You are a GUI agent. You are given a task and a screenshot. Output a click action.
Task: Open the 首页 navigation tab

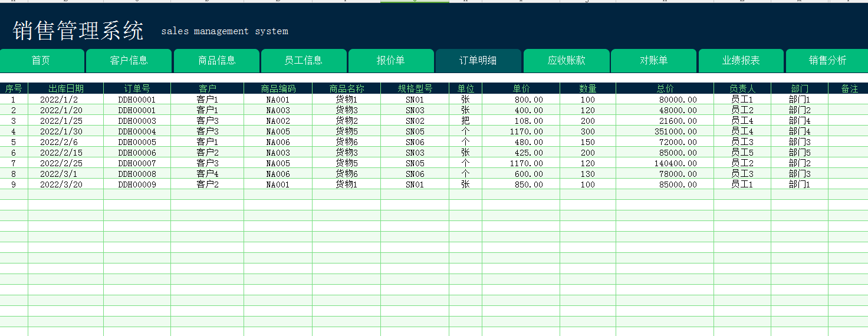click(41, 61)
